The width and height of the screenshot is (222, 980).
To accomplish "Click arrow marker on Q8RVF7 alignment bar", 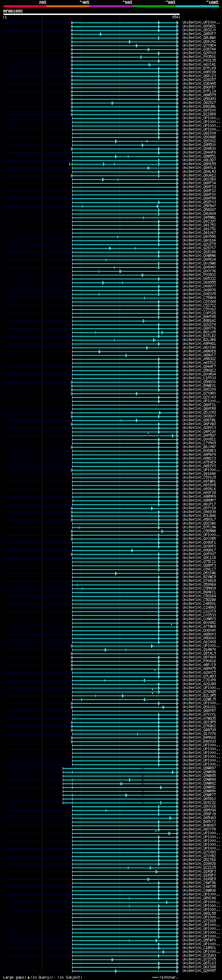I will tap(101, 34).
